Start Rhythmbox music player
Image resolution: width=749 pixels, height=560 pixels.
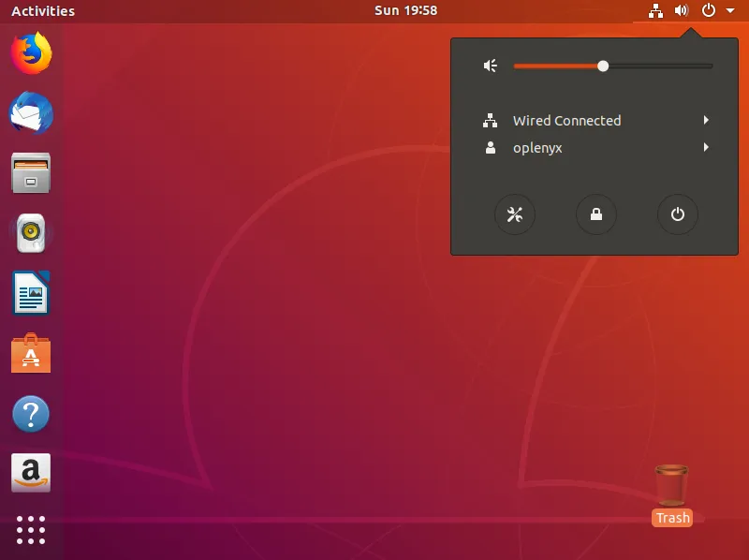pos(31,233)
